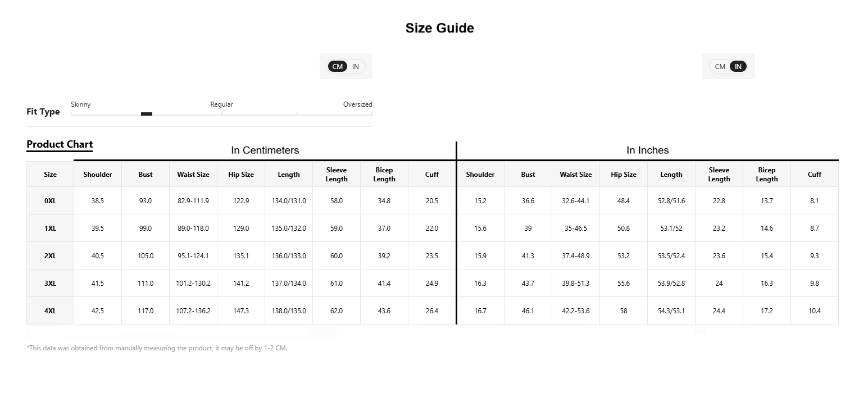Click the centimeters Waist Size header

(x=193, y=174)
